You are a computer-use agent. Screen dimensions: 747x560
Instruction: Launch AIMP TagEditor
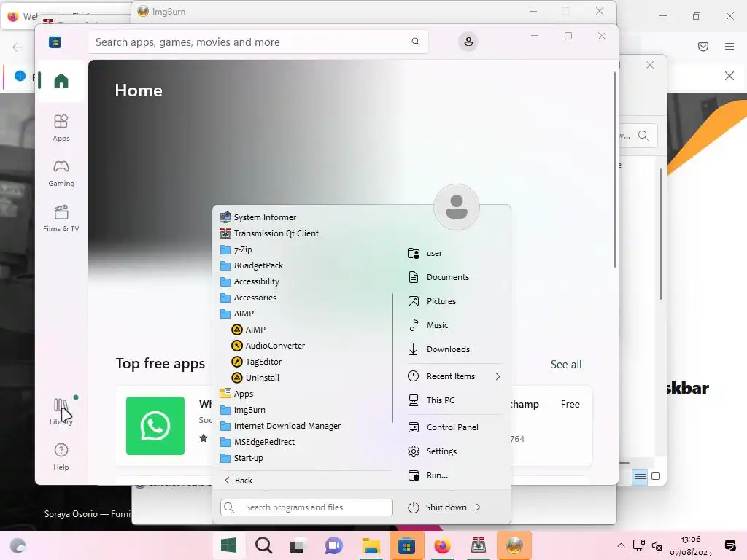(257, 362)
